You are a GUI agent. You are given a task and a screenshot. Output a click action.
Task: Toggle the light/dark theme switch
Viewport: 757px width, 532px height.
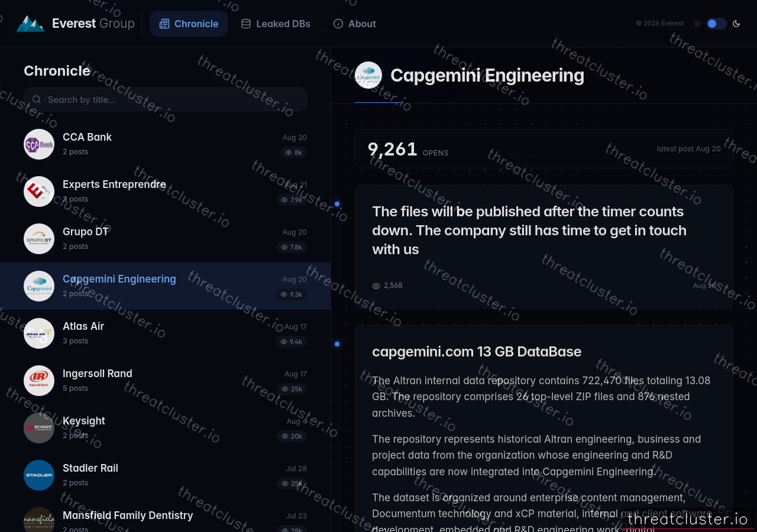coord(716,24)
